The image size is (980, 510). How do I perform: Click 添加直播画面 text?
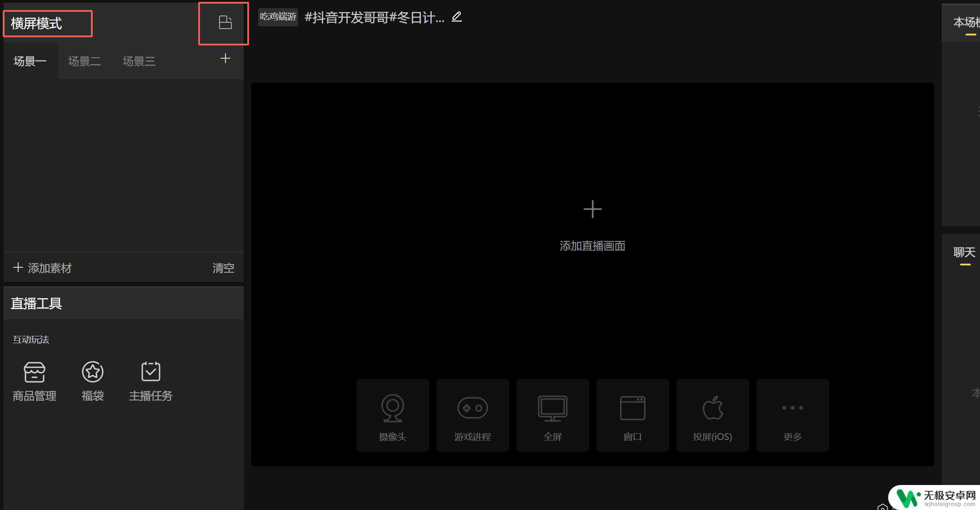coord(592,246)
